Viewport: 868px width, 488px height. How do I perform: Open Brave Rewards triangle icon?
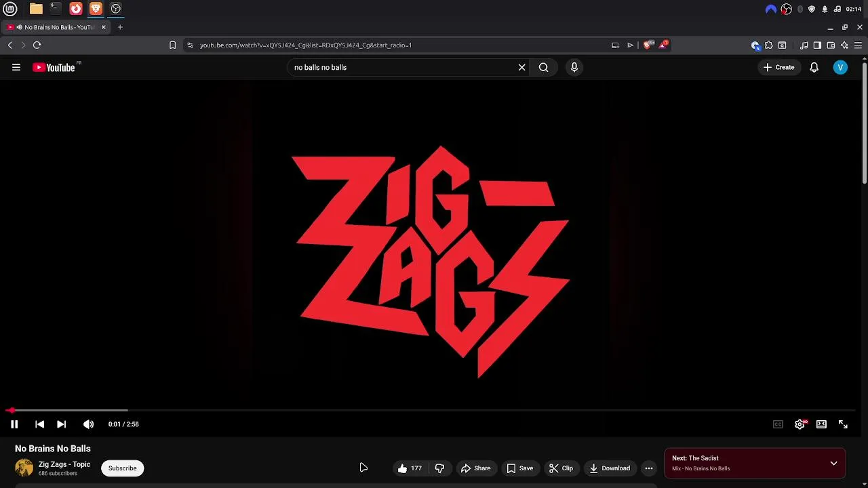coord(664,45)
